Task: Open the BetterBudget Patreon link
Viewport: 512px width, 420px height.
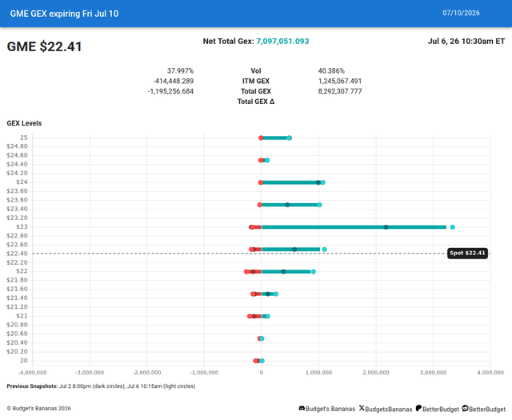Action: pyautogui.click(x=441, y=409)
